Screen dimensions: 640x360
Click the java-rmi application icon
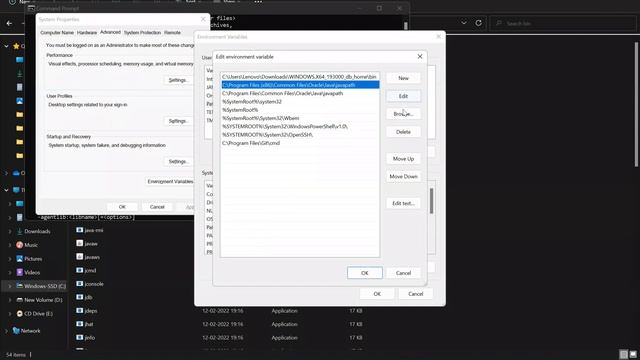pos(80,230)
